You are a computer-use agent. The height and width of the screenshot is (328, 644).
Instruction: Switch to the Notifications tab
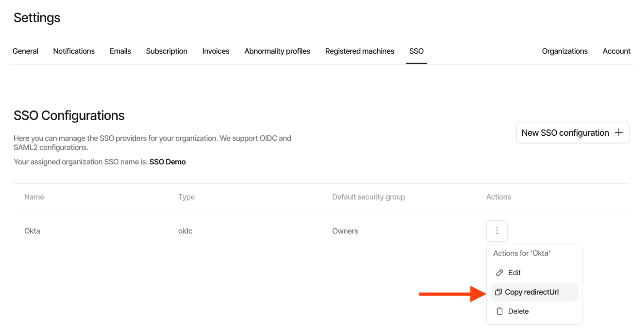click(74, 51)
